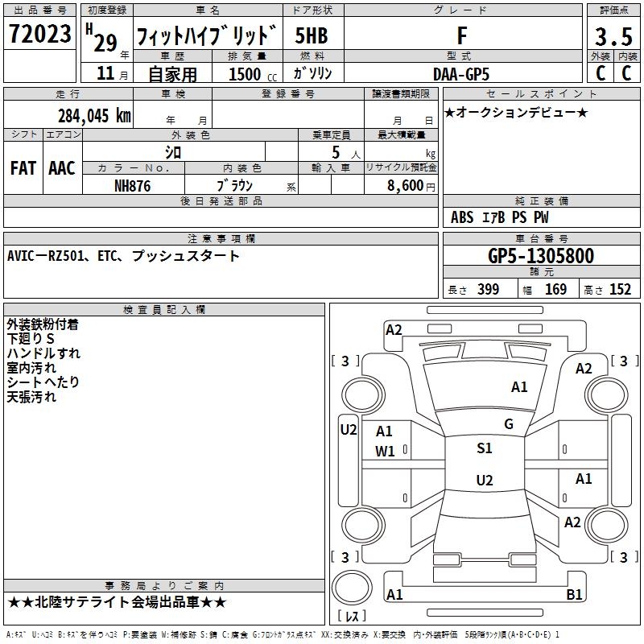Select the 譲渡書類期限 label
Viewport: 644px width, 644px height.
[x=401, y=94]
